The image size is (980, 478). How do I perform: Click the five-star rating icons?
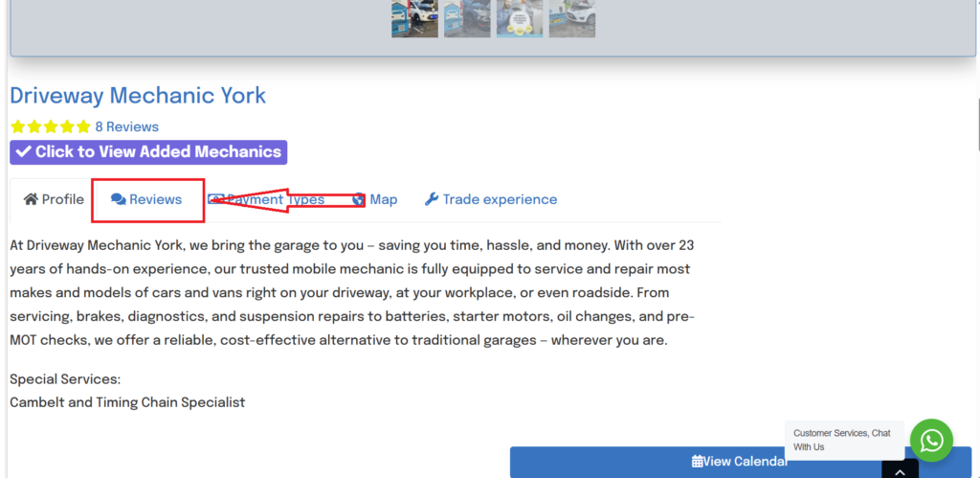[50, 126]
